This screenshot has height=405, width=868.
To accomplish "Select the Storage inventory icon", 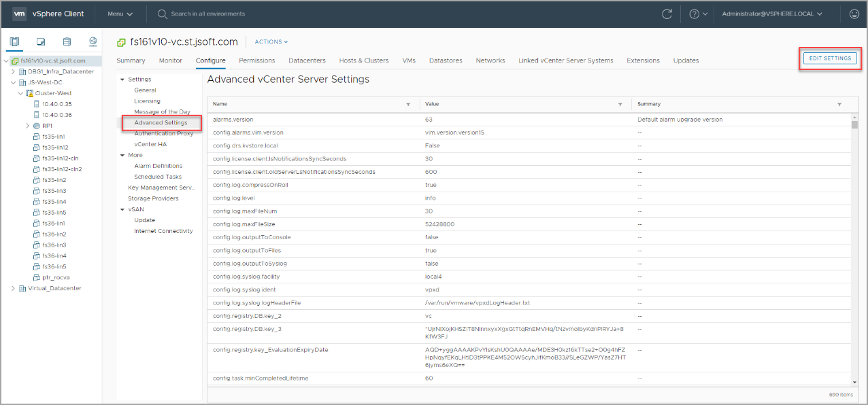I will [x=67, y=42].
